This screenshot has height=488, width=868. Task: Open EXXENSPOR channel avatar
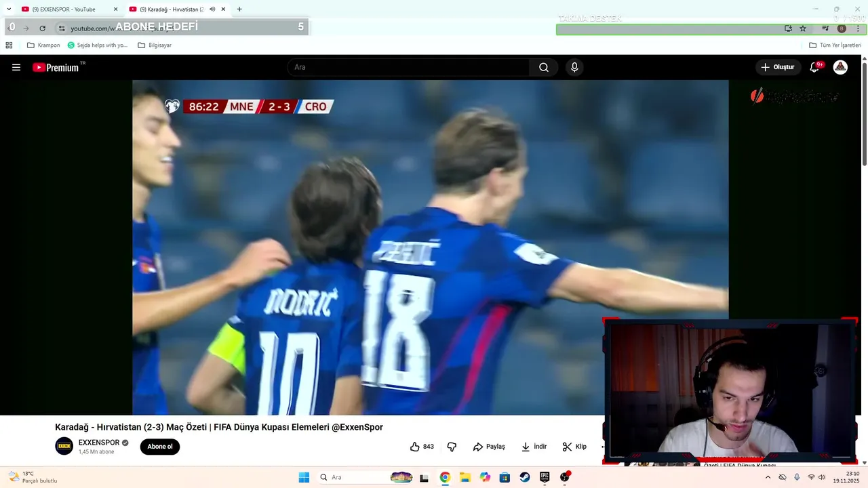(x=64, y=446)
